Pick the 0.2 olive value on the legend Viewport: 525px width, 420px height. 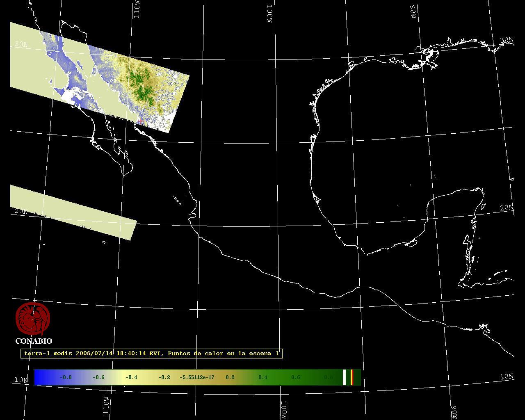point(230,377)
